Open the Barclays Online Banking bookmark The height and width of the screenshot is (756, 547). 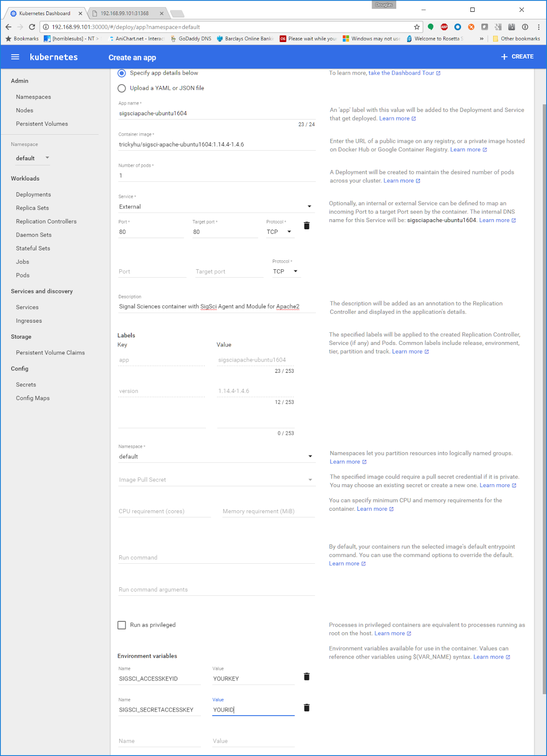point(245,39)
